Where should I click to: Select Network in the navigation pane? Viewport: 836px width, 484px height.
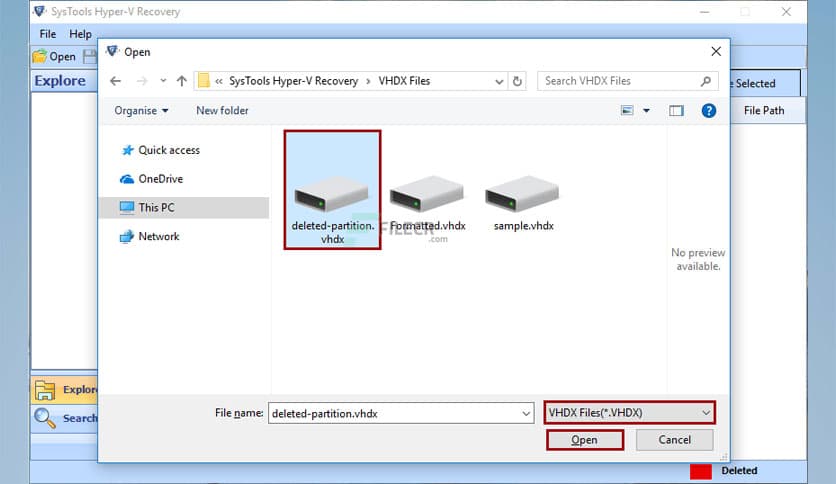tap(159, 236)
